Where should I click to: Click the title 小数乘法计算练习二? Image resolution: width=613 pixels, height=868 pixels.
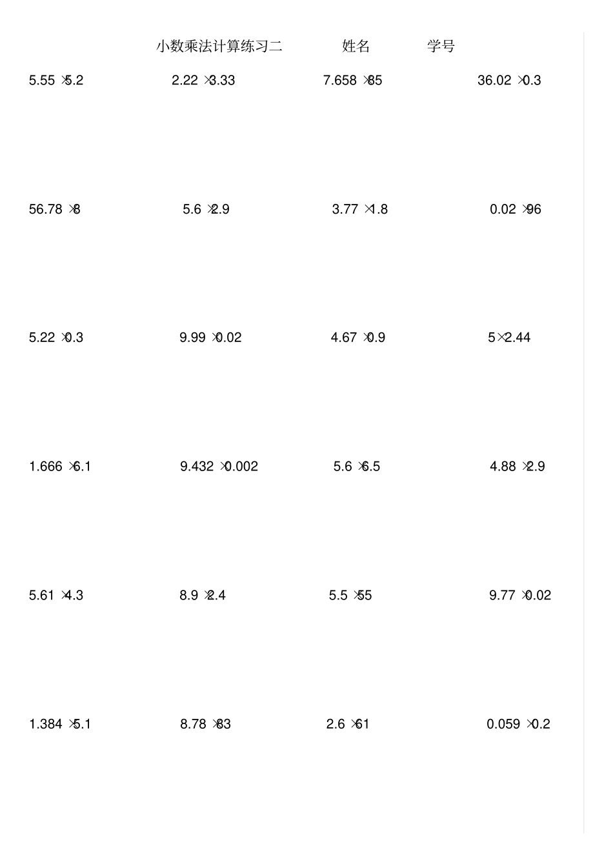[219, 46]
